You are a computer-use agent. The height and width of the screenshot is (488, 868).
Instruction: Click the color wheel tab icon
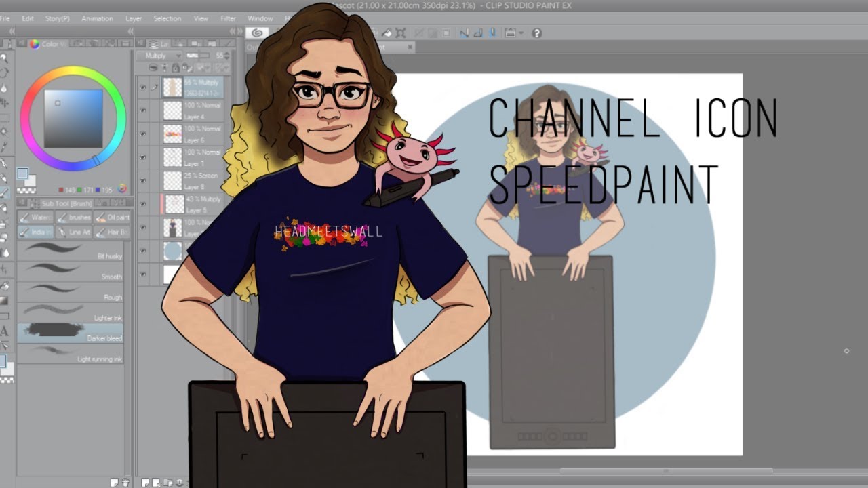(x=34, y=44)
